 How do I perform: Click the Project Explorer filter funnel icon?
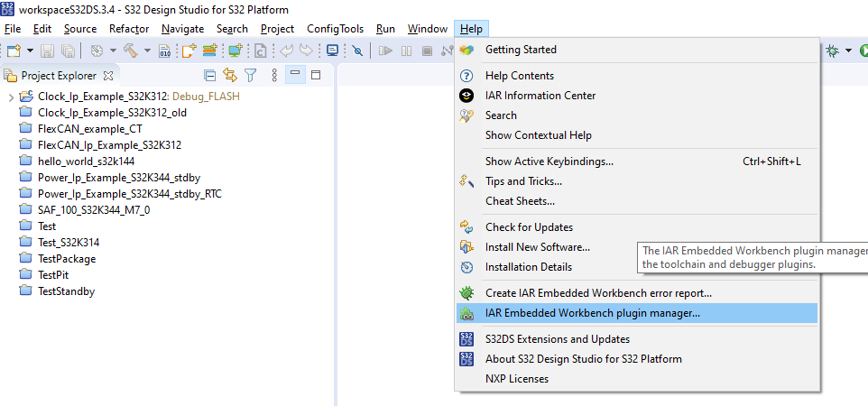point(251,75)
